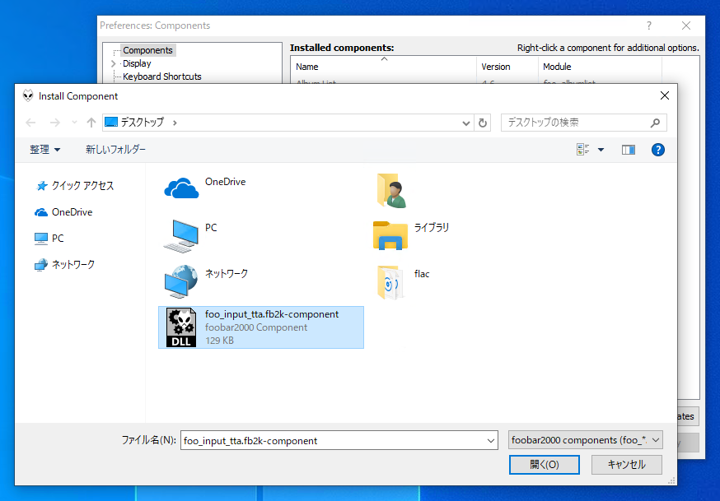
Task: Close the Preferences window
Action: pyautogui.click(x=686, y=26)
